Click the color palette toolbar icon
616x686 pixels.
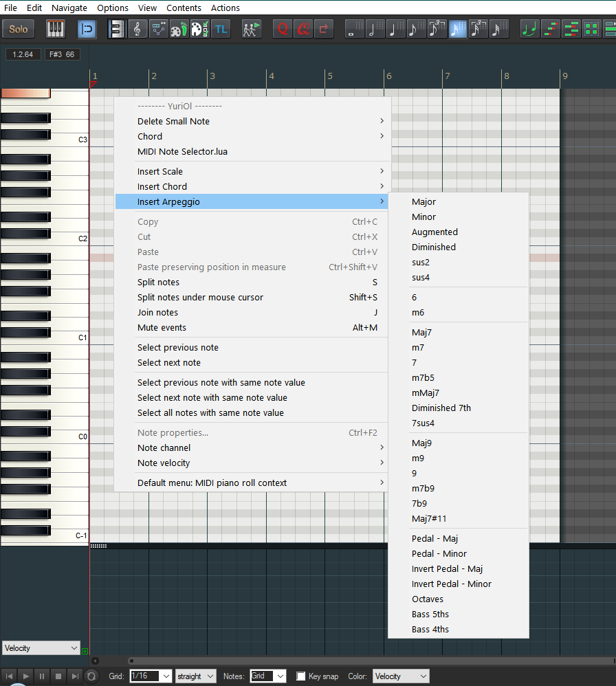199,29
